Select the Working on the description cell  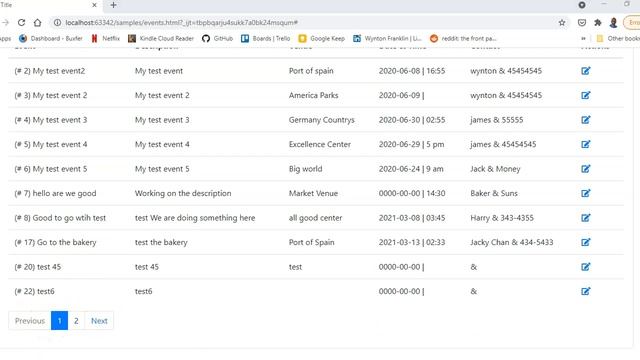[x=183, y=193]
